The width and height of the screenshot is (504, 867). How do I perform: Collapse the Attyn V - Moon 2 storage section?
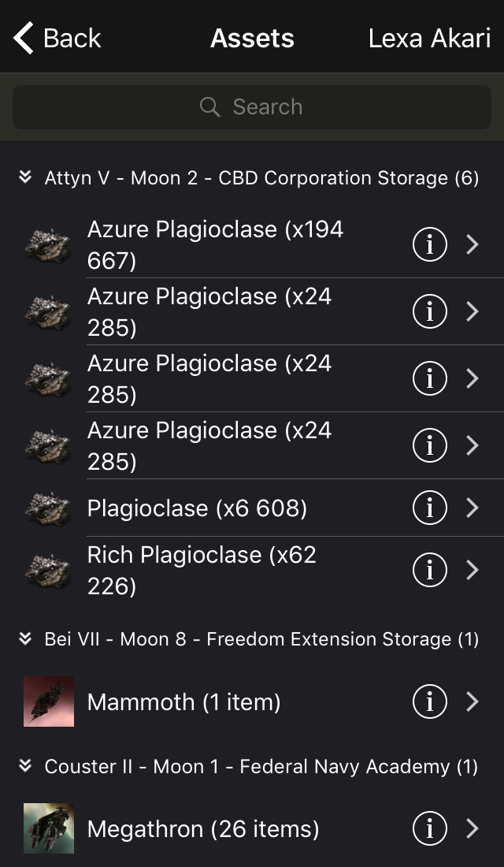25,177
